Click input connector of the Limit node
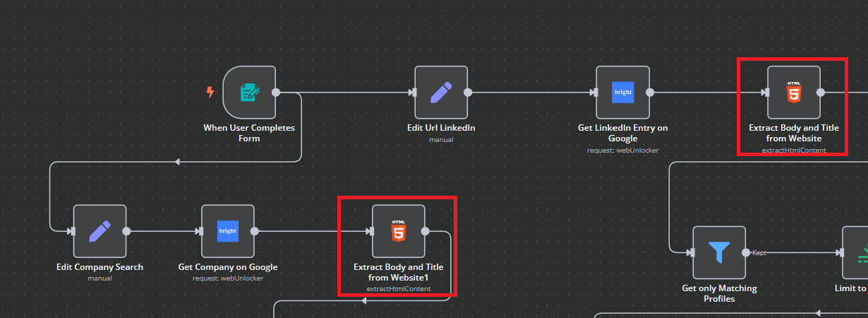This screenshot has width=868, height=318. (840, 252)
